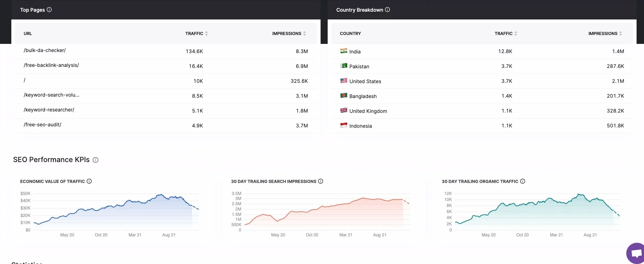Click the Top Pages info icon
This screenshot has width=644, height=264.
coord(49,10)
